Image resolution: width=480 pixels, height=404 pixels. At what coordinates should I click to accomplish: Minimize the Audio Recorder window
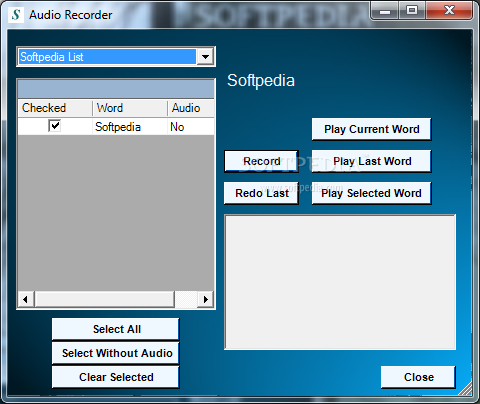coord(385,11)
